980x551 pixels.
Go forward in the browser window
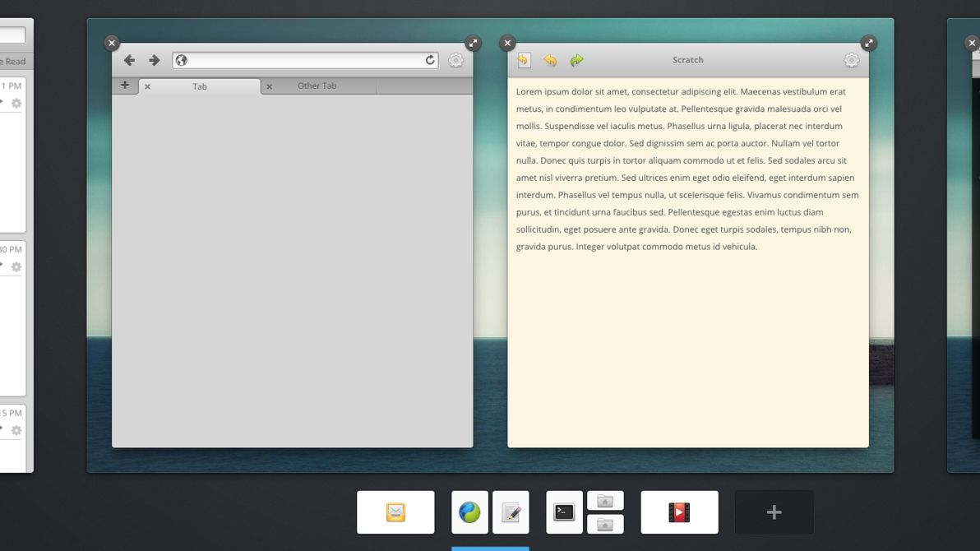pyautogui.click(x=154, y=60)
